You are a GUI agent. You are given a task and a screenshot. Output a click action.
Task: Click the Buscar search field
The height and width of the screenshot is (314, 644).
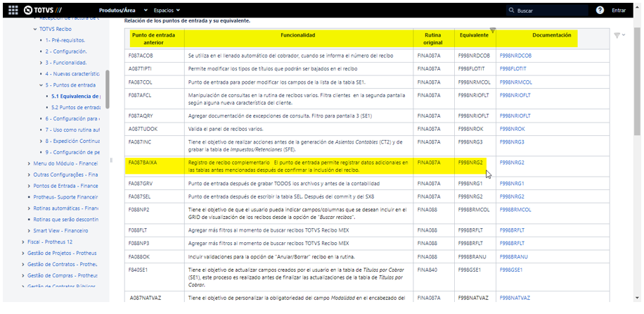547,11
